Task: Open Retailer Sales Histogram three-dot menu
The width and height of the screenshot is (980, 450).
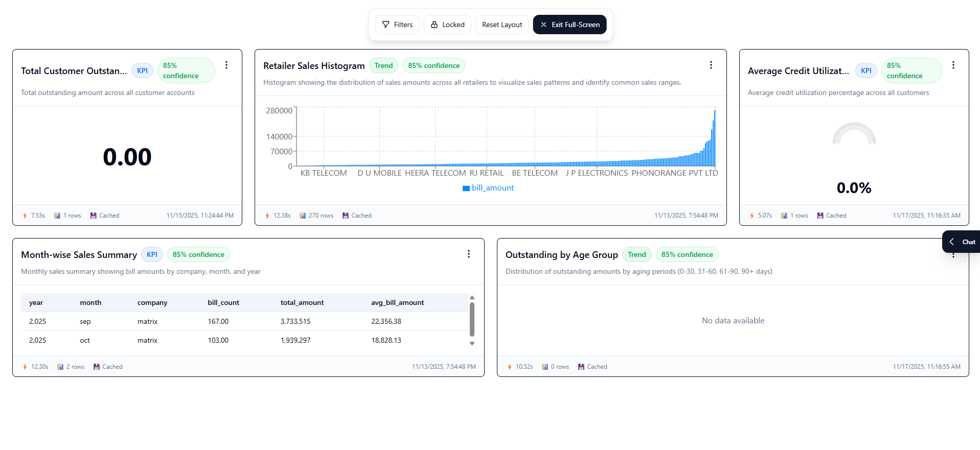Action: (711, 65)
